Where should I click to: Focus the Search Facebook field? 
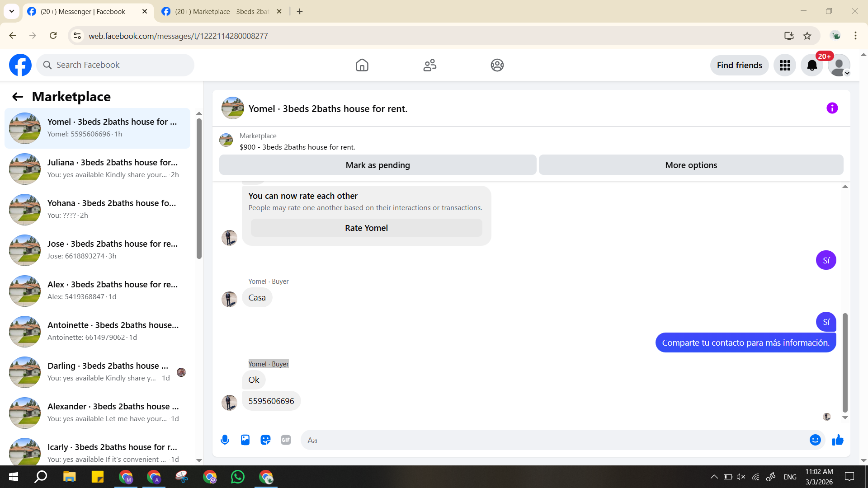(x=115, y=65)
